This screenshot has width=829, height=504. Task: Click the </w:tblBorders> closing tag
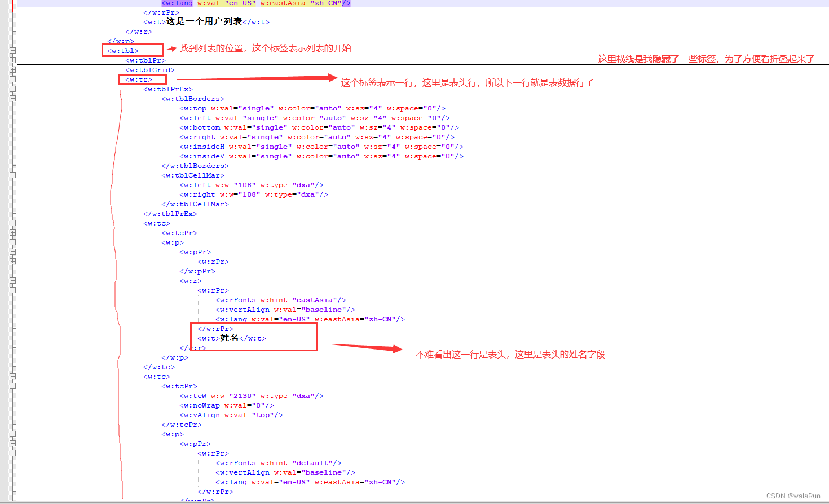[x=195, y=166]
